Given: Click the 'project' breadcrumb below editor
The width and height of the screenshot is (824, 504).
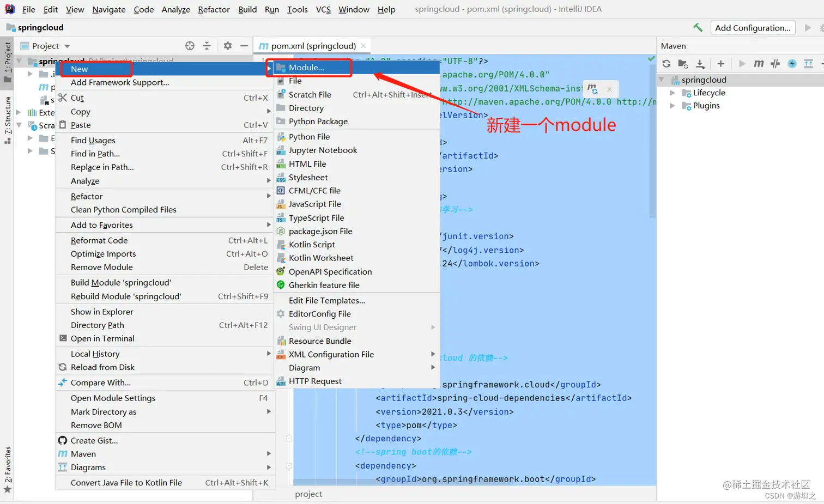Looking at the screenshot, I should tap(308, 494).
